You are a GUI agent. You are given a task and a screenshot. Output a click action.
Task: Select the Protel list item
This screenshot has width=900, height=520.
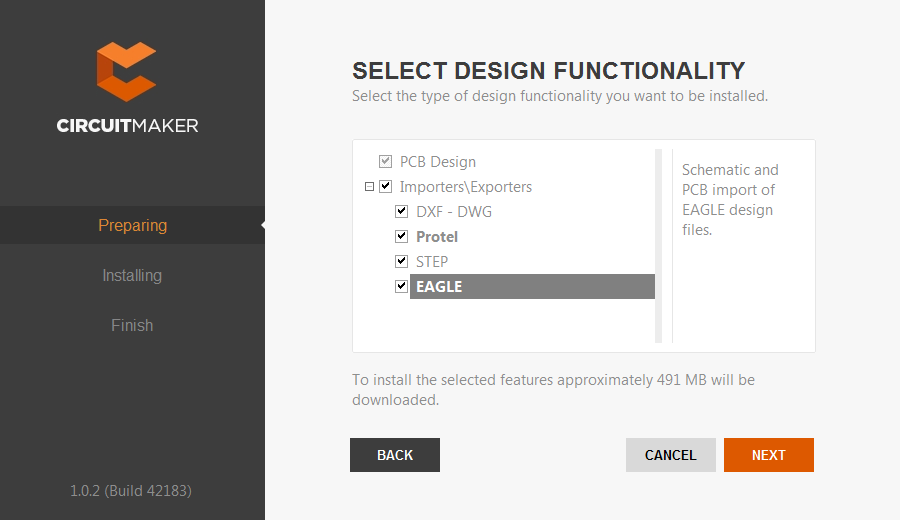click(x=437, y=237)
